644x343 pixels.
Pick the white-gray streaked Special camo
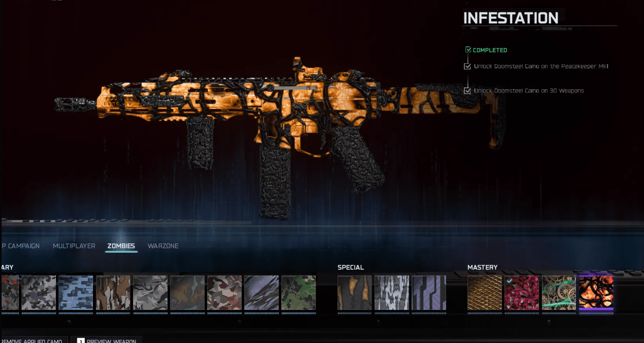click(391, 292)
